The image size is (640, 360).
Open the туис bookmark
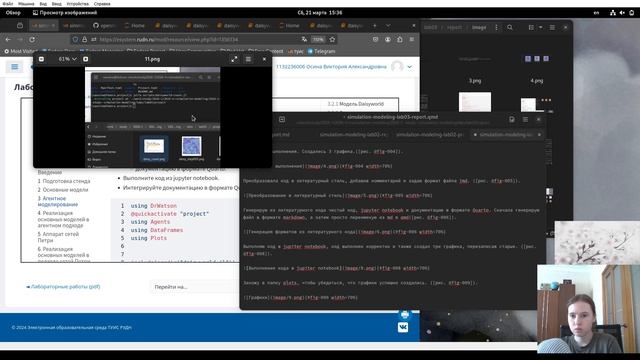tap(296, 51)
